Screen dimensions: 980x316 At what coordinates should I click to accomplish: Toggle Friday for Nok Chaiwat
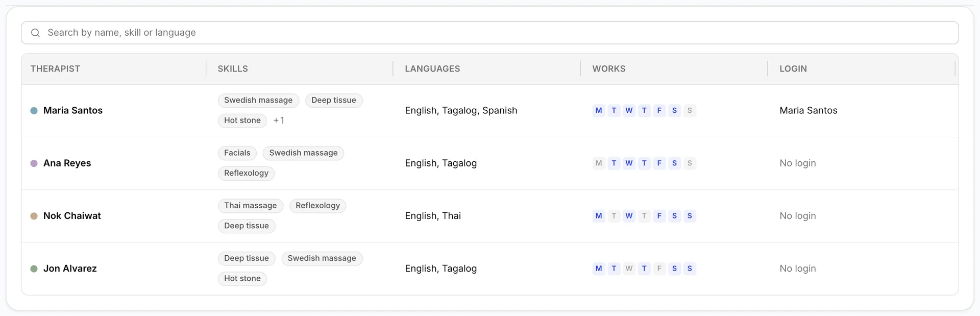point(659,216)
